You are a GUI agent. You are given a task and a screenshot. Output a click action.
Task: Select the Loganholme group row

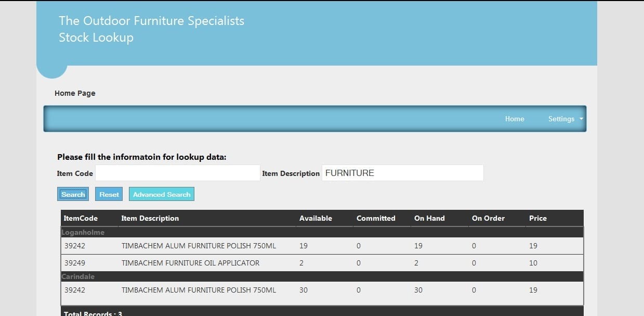(83, 232)
